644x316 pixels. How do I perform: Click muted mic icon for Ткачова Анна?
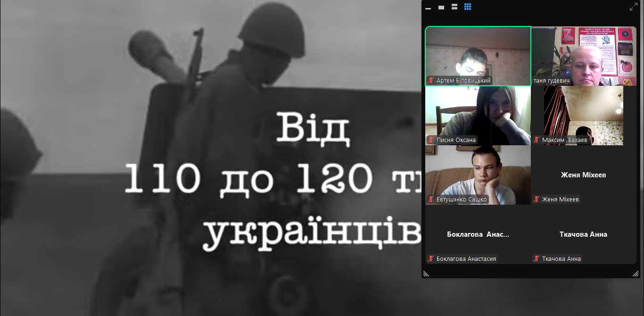(x=537, y=259)
